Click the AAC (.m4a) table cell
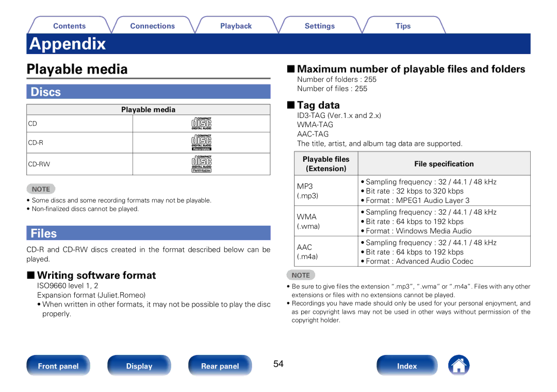The image size is (557, 392). pyautogui.click(x=326, y=251)
